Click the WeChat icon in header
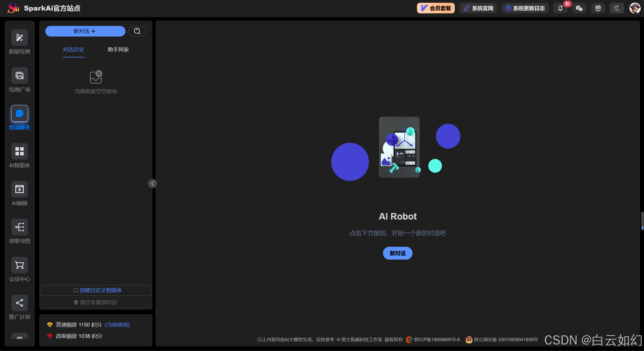 579,8
